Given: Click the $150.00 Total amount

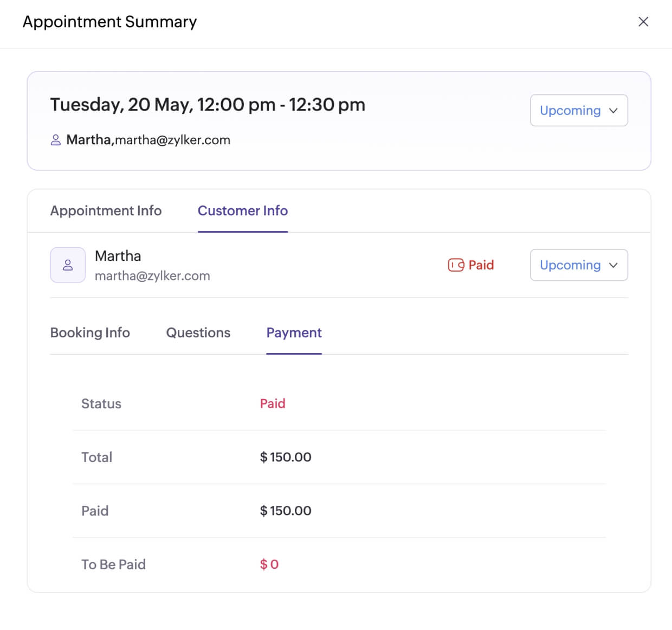Looking at the screenshot, I should (x=286, y=457).
